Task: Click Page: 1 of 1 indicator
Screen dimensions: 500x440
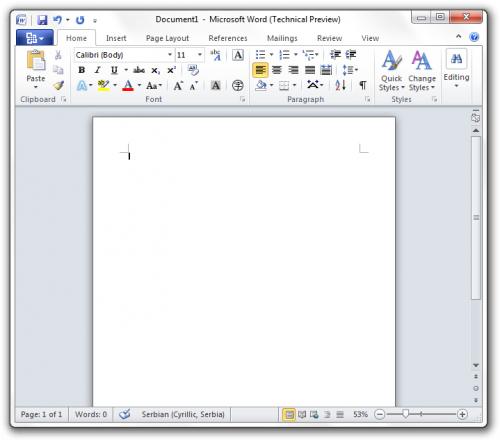Action: (41, 414)
